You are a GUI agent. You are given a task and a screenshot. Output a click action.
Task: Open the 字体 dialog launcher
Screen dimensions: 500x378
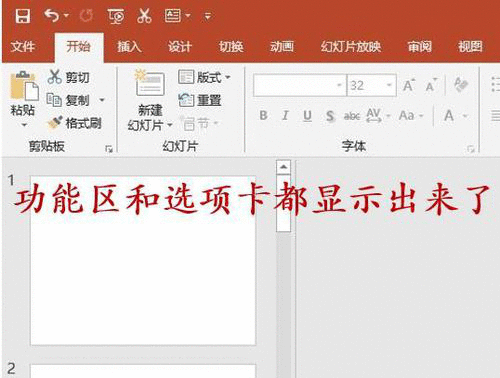(470, 149)
